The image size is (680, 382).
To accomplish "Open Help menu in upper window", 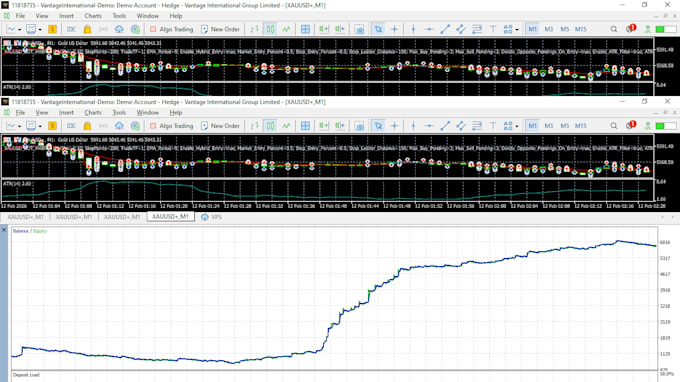I will tap(176, 16).
